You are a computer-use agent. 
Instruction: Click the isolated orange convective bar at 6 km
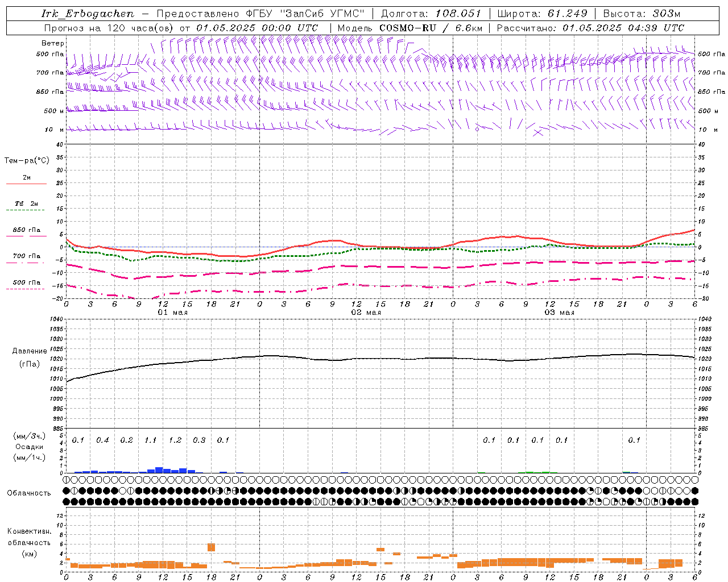pos(212,547)
